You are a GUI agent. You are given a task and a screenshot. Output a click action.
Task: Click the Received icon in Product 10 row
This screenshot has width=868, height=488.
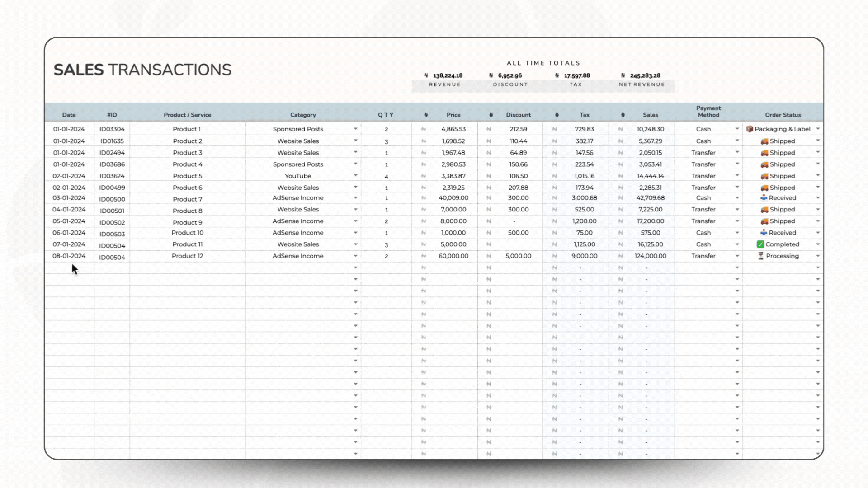[764, 233]
